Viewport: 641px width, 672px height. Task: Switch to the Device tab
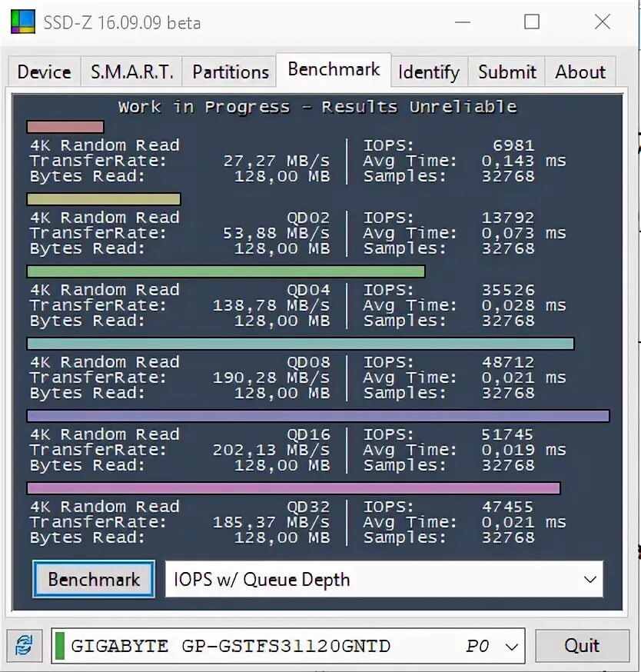(x=44, y=72)
